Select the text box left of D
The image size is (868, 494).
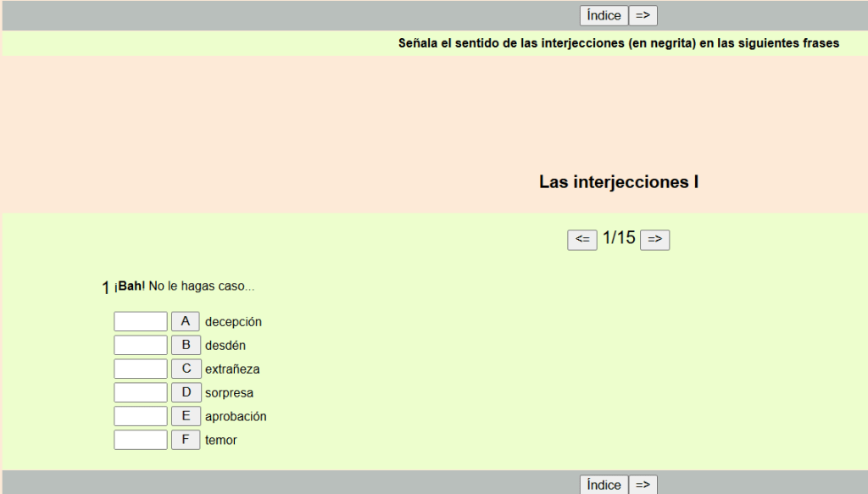click(141, 393)
